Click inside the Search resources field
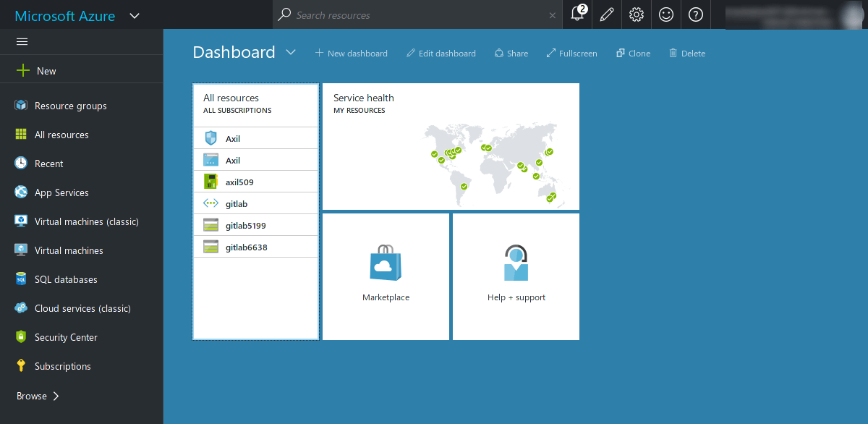This screenshot has width=868, height=424. (x=405, y=14)
